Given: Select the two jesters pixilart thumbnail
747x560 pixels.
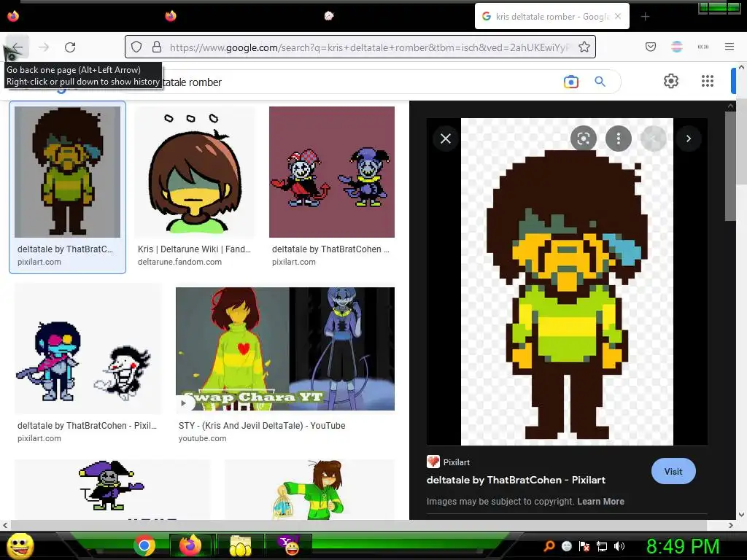Looking at the screenshot, I should [332, 172].
